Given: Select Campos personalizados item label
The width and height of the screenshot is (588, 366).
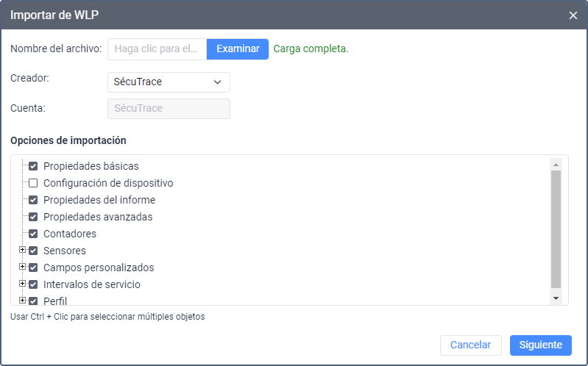Looking at the screenshot, I should click(99, 268).
